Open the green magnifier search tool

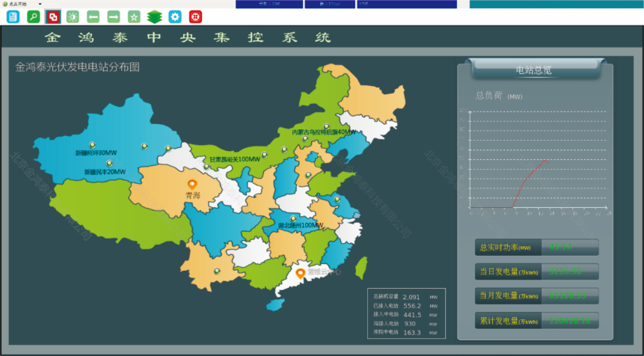click(x=34, y=16)
